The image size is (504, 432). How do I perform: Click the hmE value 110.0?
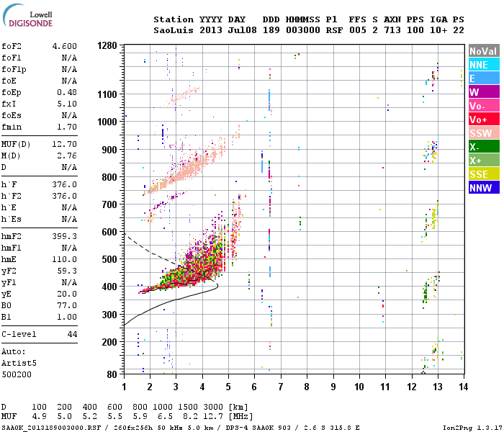coord(65,259)
